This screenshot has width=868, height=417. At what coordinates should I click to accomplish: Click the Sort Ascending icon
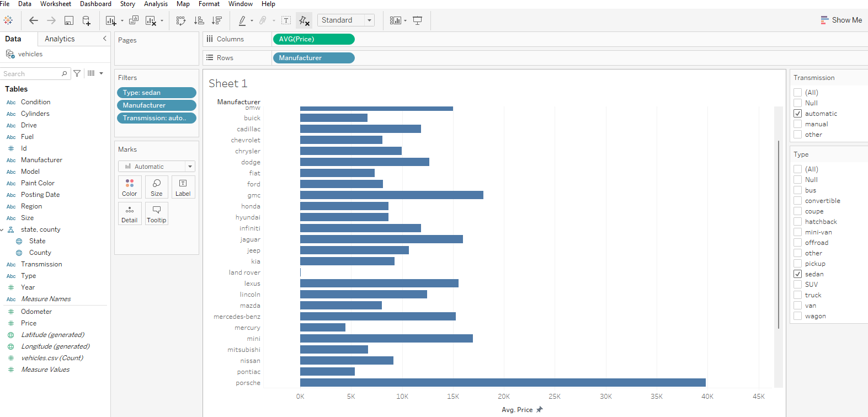[199, 20]
